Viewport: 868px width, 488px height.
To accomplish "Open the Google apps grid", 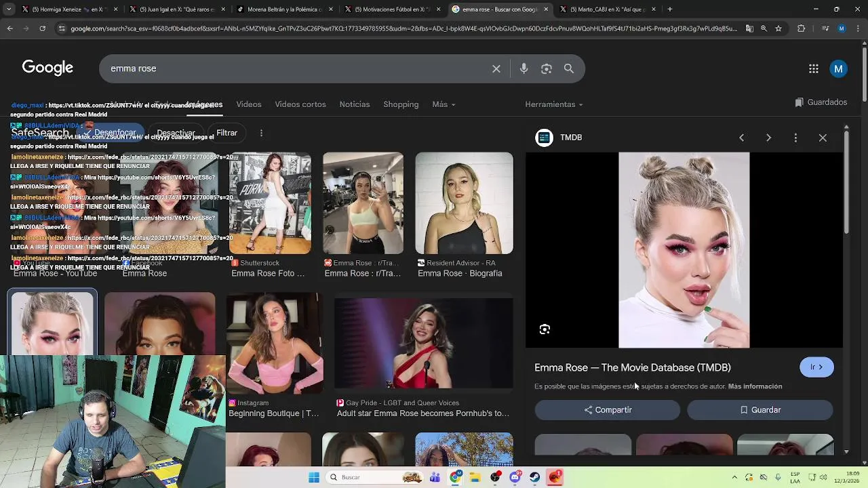I will click(x=814, y=68).
